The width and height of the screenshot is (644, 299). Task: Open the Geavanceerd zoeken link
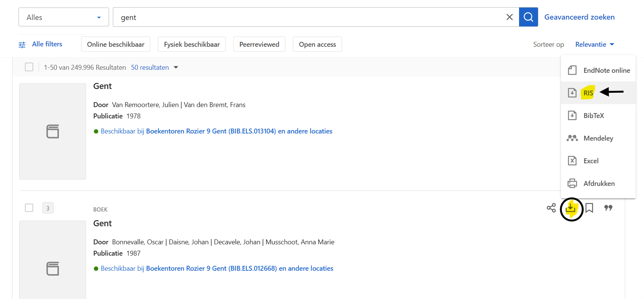579,17
